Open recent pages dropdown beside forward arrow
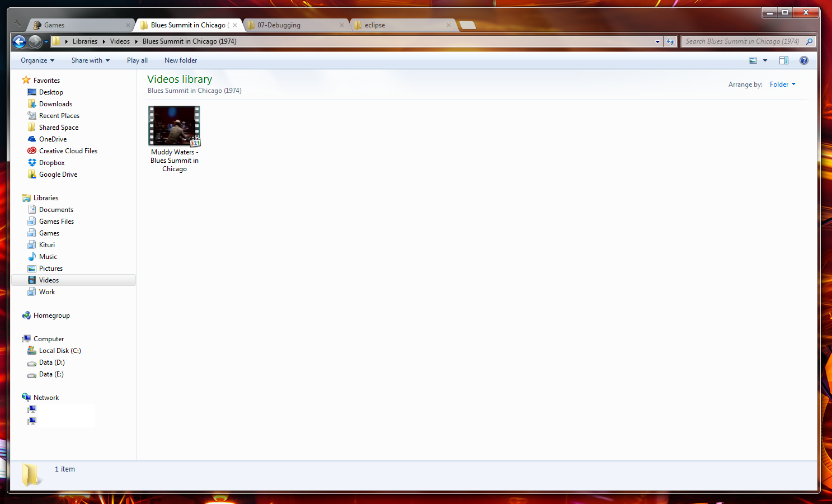This screenshot has width=832, height=504. click(46, 42)
